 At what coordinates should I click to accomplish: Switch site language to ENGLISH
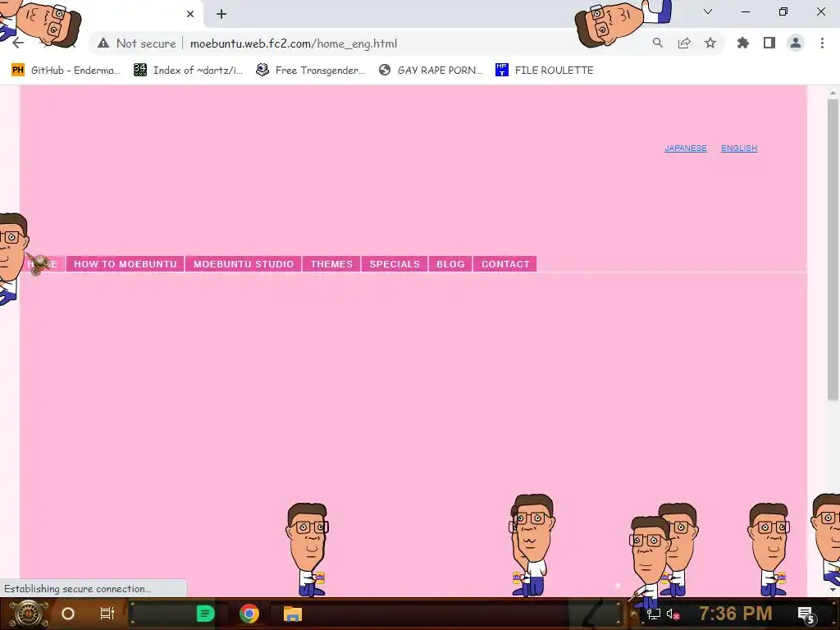coord(739,148)
